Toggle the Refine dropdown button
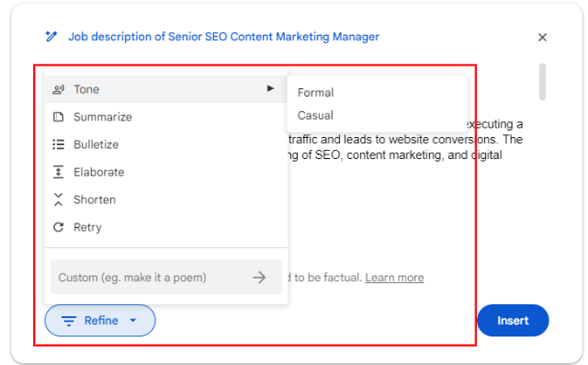Viewport: 588px width, 365px height. tap(100, 320)
